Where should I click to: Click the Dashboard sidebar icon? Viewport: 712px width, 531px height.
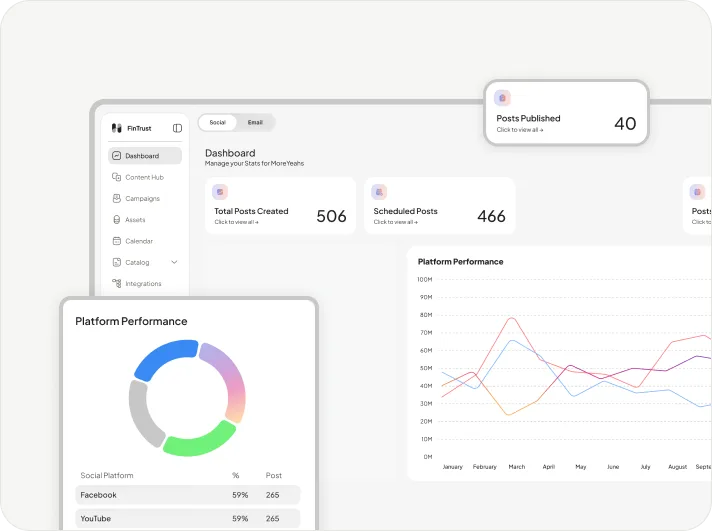[117, 156]
